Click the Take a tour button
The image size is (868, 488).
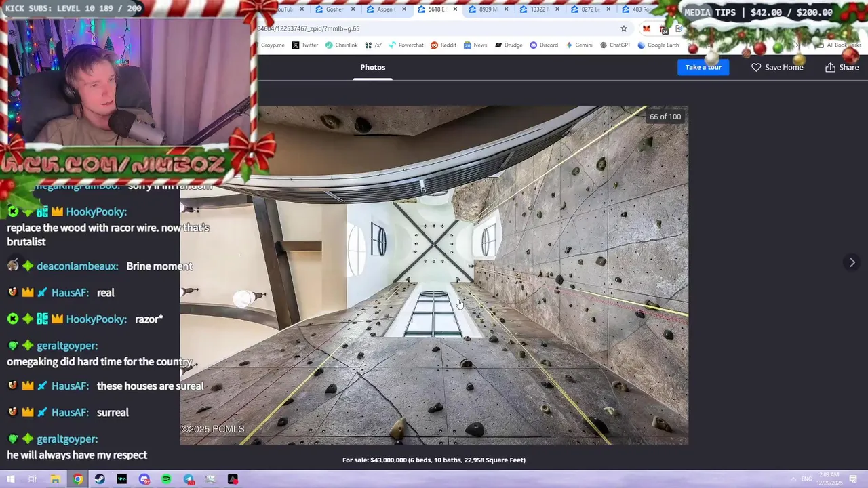[703, 67]
